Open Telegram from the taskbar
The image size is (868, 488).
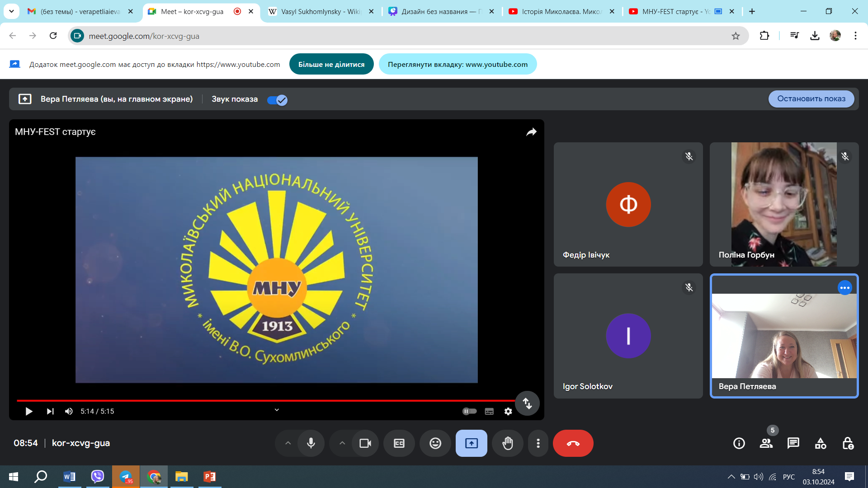[x=126, y=477]
